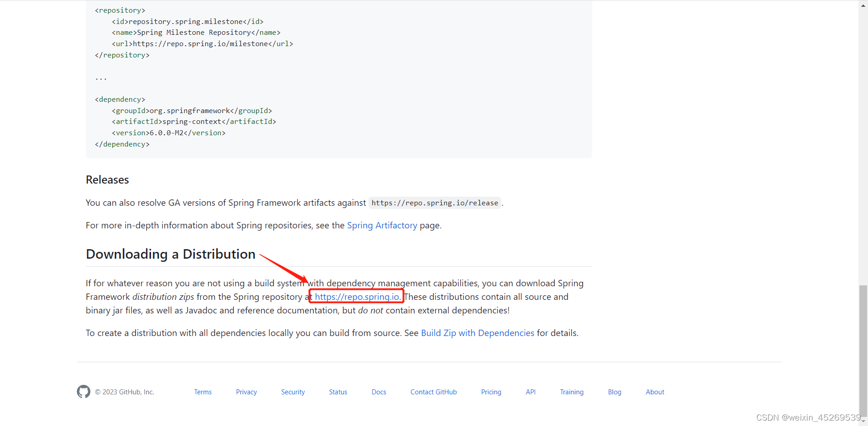Open the Spring Artifactory link
Screen dimensions: 868x426
tap(382, 225)
